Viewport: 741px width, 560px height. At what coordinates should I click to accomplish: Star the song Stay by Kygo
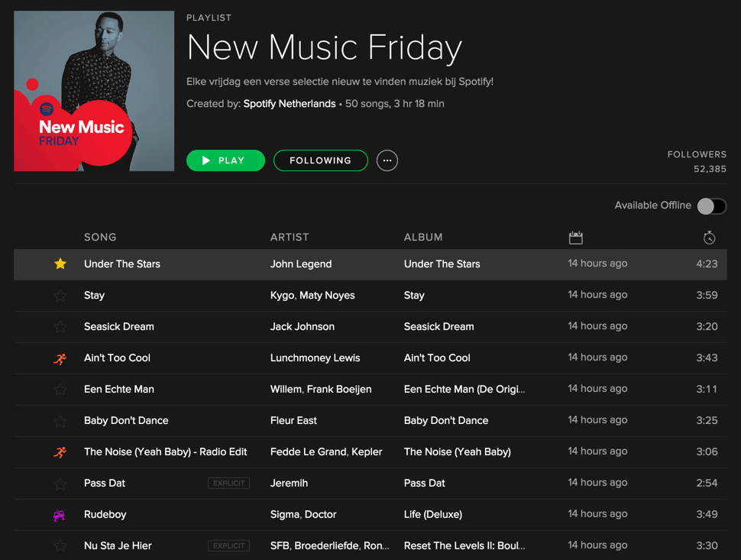click(60, 295)
